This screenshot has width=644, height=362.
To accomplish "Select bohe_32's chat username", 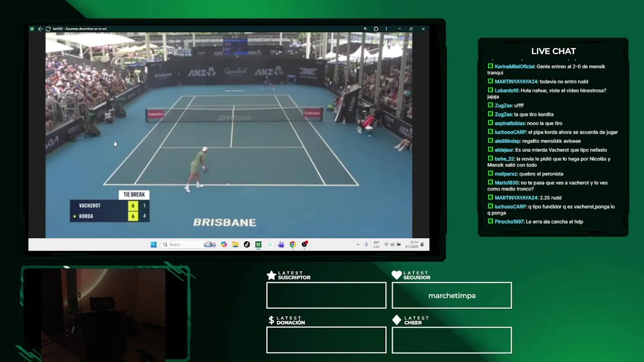I will pyautogui.click(x=505, y=159).
